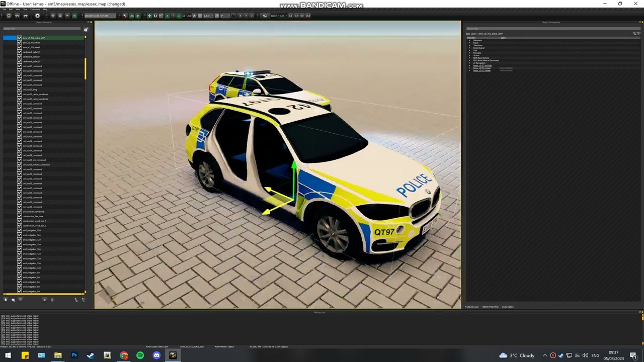Click the undo arrow in the toolbar
644x362 pixels.
point(17,16)
